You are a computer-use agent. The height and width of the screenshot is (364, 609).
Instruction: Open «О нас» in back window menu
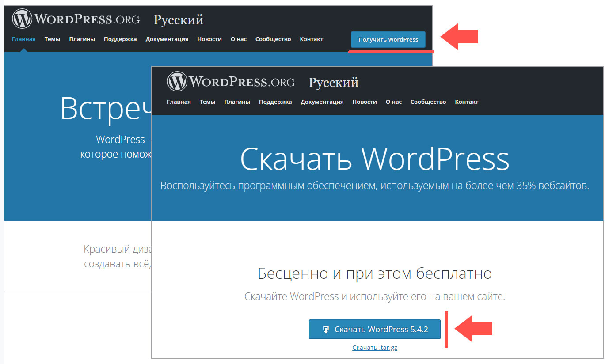point(239,39)
